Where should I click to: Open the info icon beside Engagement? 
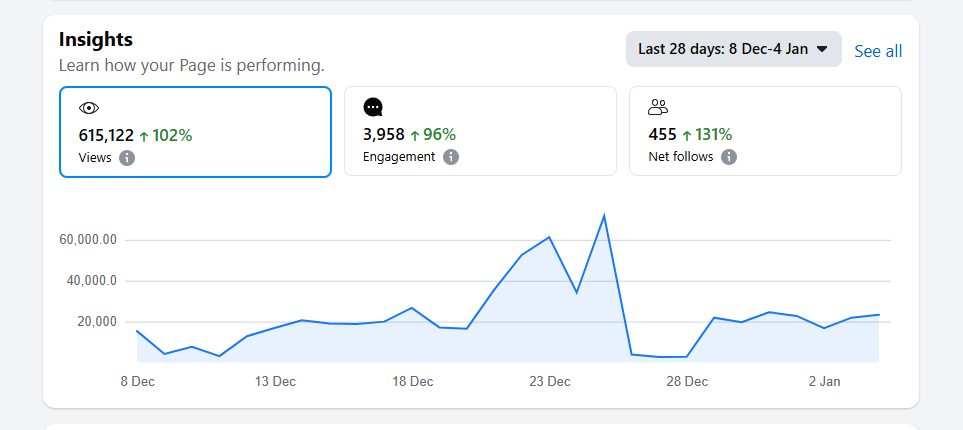pyautogui.click(x=451, y=157)
